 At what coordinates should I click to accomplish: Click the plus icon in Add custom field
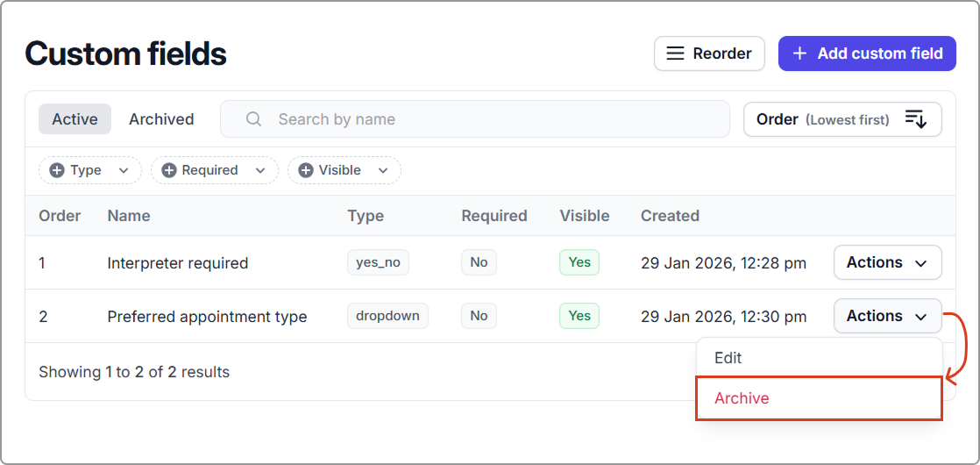coord(799,54)
